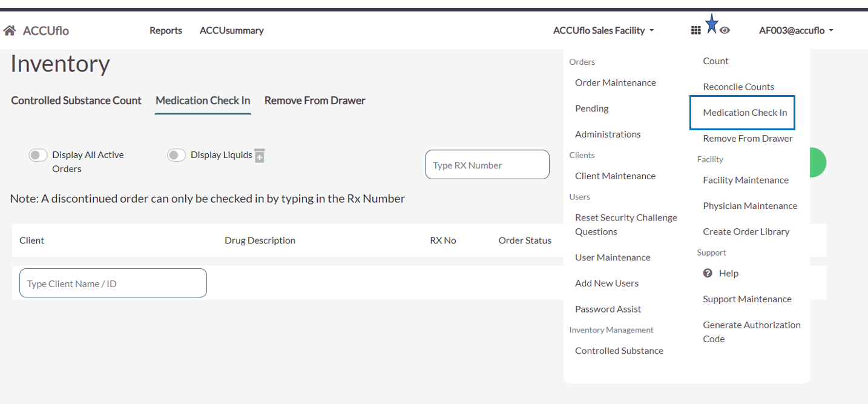This screenshot has width=868, height=404.
Task: Go home via the house icon
Action: [x=10, y=30]
